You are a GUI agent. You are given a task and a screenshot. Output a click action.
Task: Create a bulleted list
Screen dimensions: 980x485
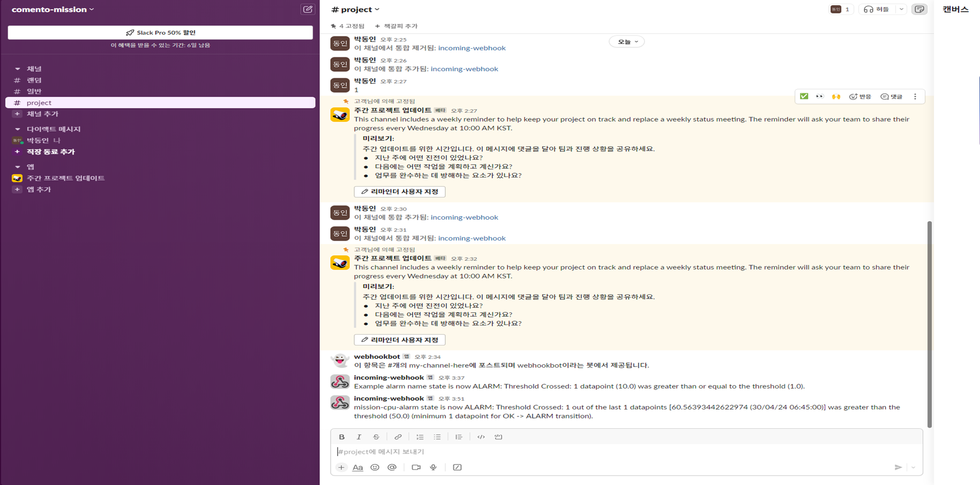(437, 437)
